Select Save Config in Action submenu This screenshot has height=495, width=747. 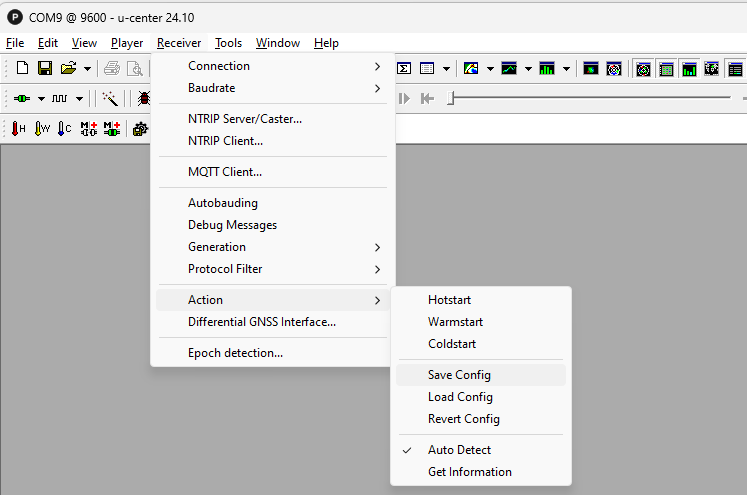481,375
